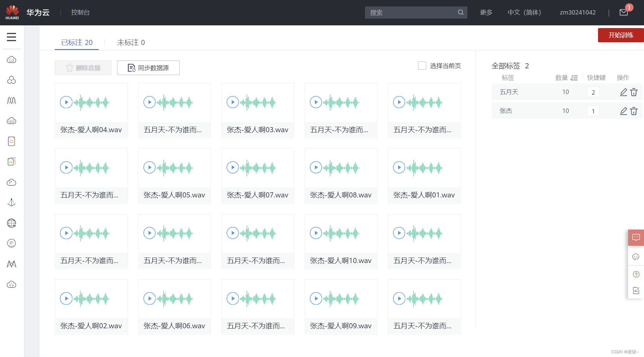Open the 更多 menu
This screenshot has width=644, height=357.
(x=486, y=13)
